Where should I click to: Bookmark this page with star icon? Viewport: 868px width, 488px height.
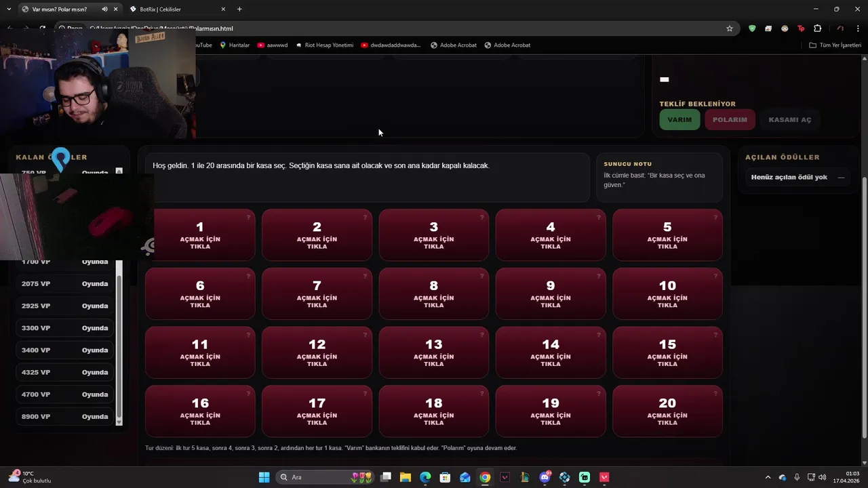730,28
